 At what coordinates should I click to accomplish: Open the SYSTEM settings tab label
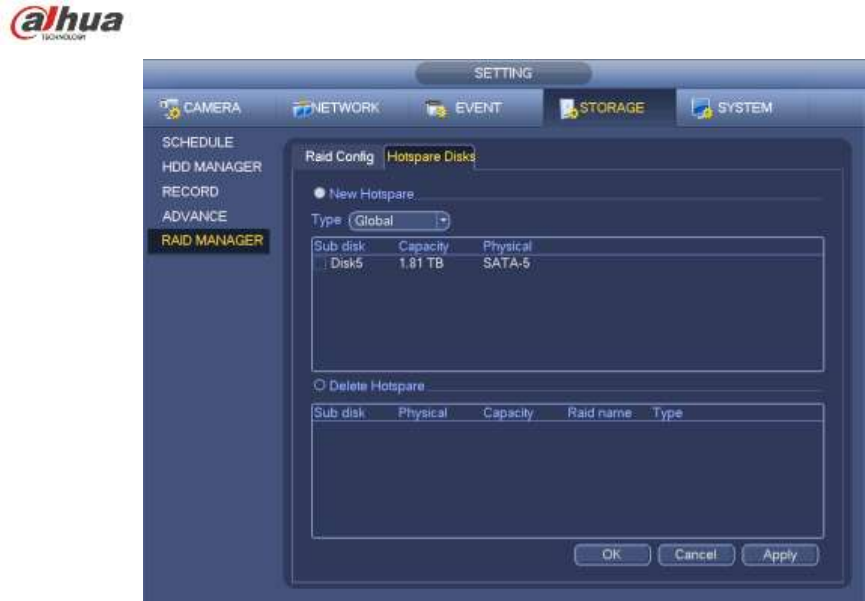click(745, 108)
